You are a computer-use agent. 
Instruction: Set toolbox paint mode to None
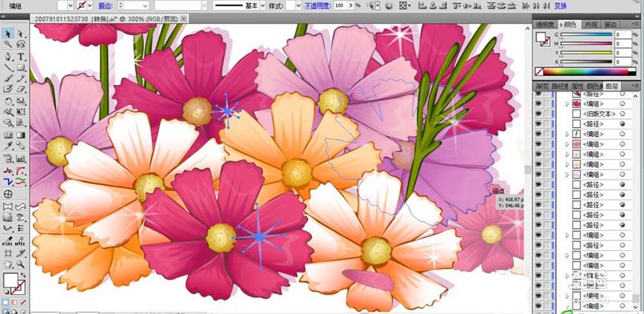tap(21, 303)
